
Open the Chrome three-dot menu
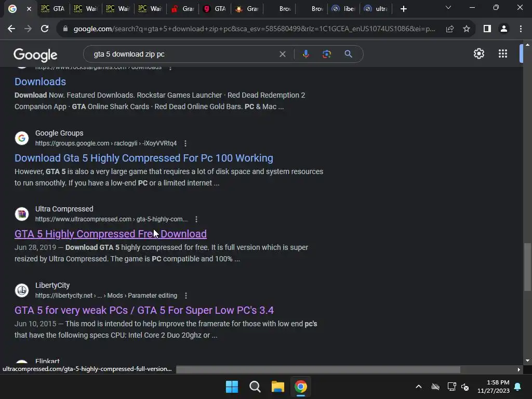521,29
